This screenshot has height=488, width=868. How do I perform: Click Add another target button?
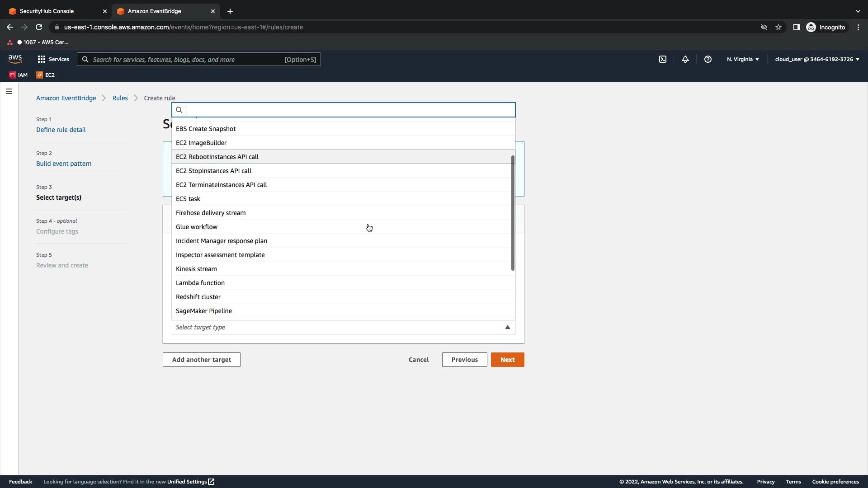click(201, 360)
